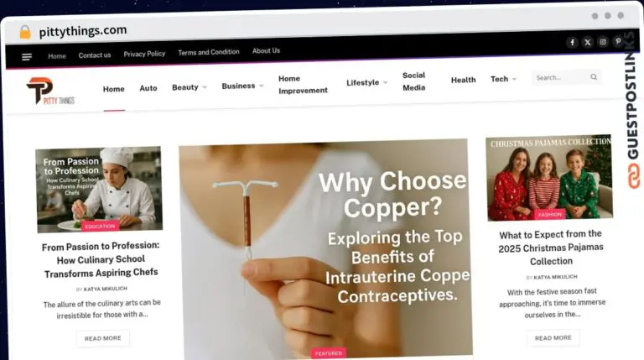
Task: Open the Privacy Policy link
Action: tap(144, 54)
